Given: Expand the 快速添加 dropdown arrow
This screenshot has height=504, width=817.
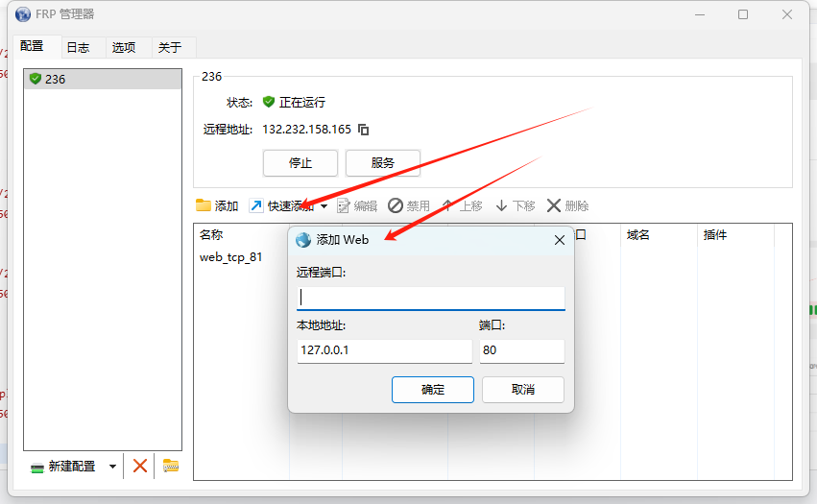Looking at the screenshot, I should tap(324, 206).
